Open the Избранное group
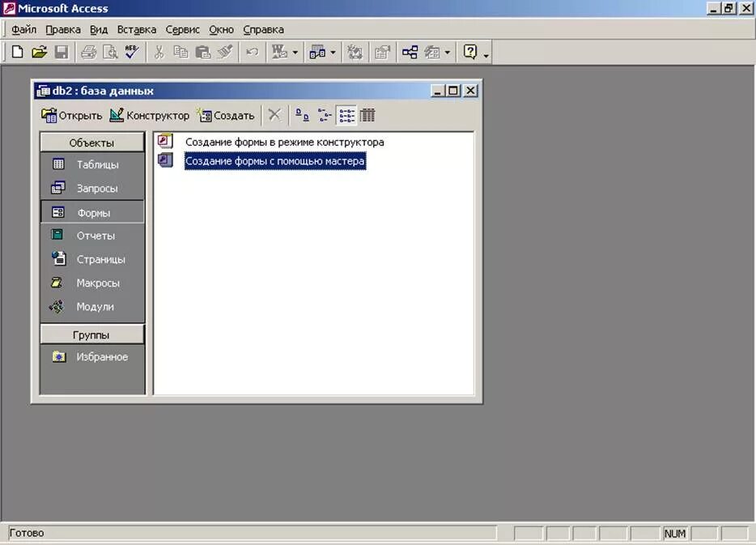The width and height of the screenshot is (756, 545). click(x=91, y=357)
